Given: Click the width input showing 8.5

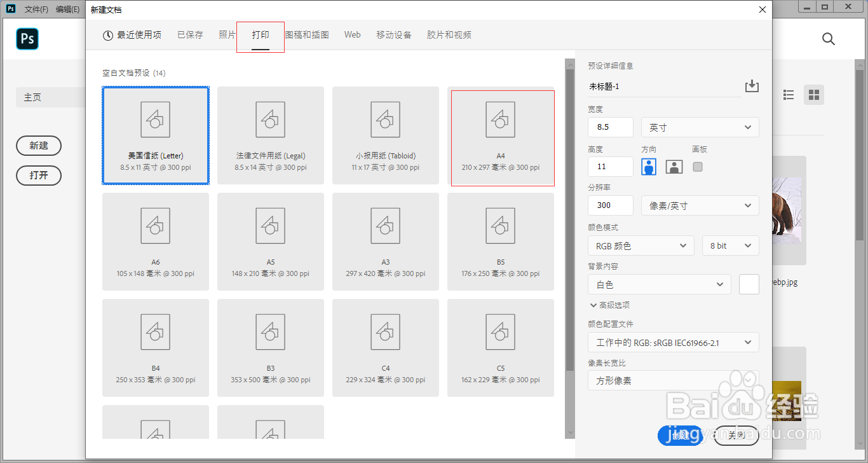Looking at the screenshot, I should (x=610, y=127).
